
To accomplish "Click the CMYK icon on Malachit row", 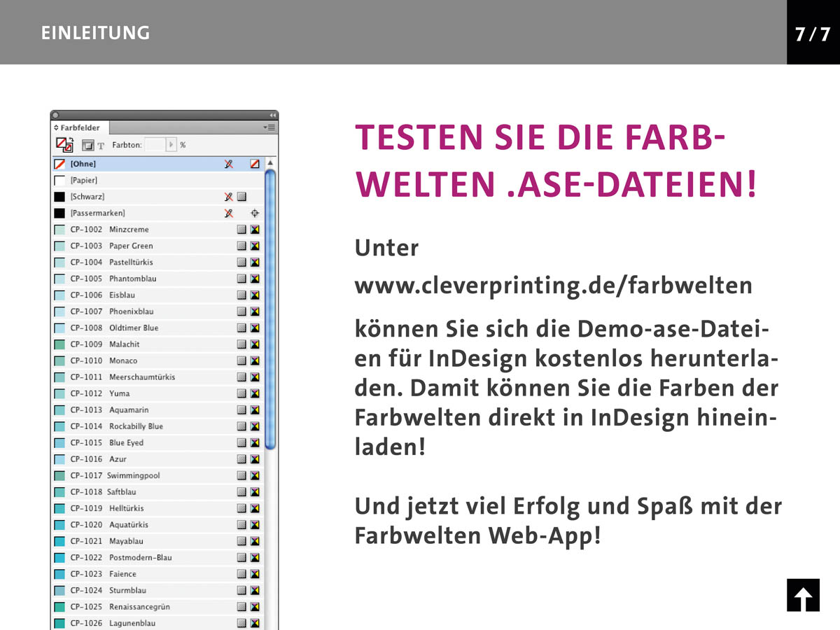I will pyautogui.click(x=255, y=344).
